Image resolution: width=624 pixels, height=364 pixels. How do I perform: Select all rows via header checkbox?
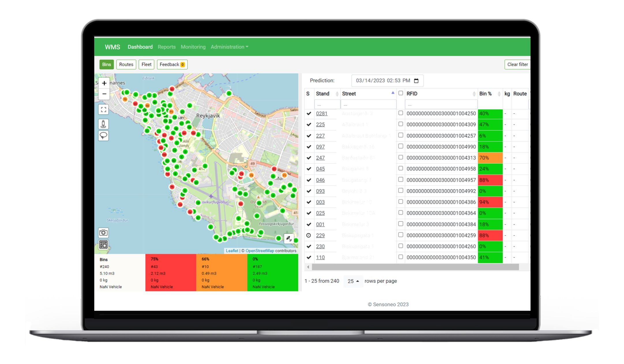tap(401, 93)
